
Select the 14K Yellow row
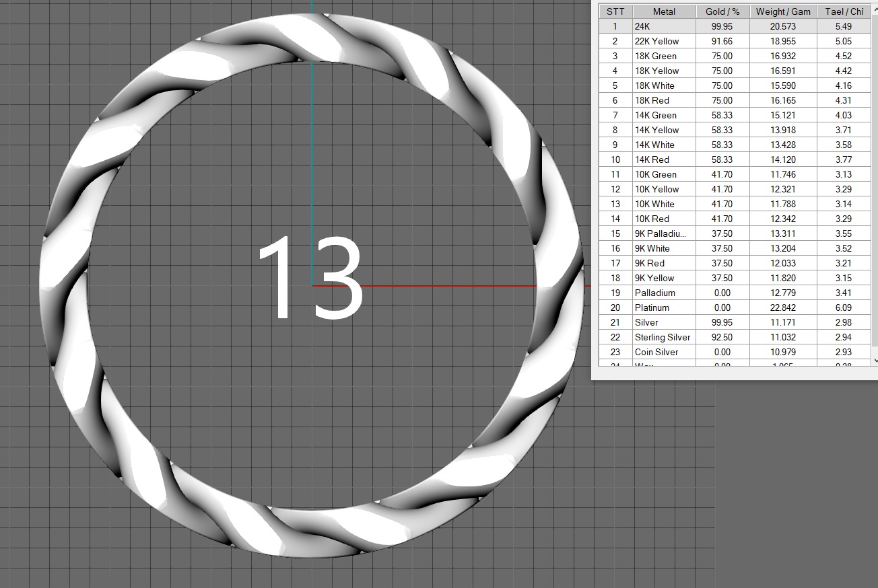click(x=735, y=130)
